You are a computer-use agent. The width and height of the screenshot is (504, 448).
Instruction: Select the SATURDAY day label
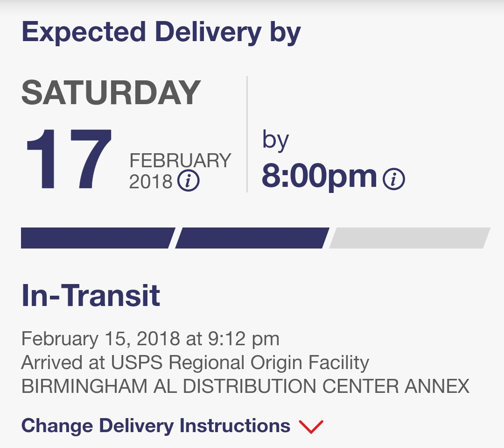111,92
